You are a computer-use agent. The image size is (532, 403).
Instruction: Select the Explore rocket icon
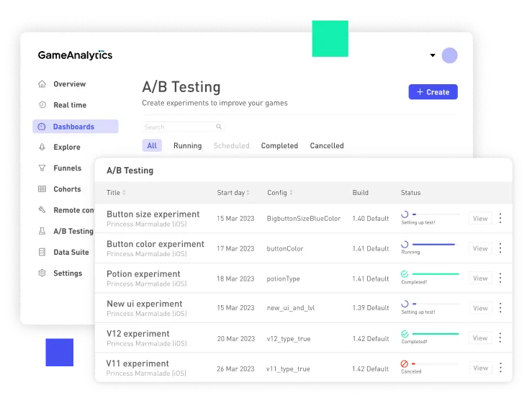(x=42, y=148)
